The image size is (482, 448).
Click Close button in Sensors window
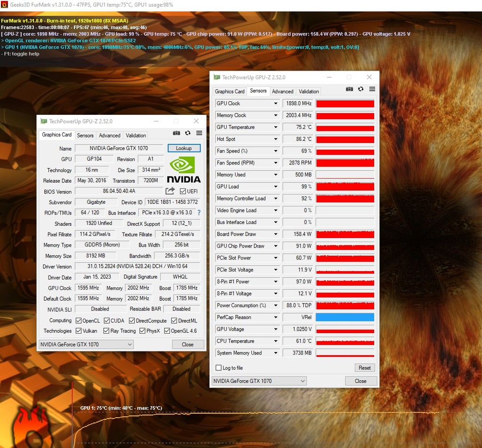[361, 381]
